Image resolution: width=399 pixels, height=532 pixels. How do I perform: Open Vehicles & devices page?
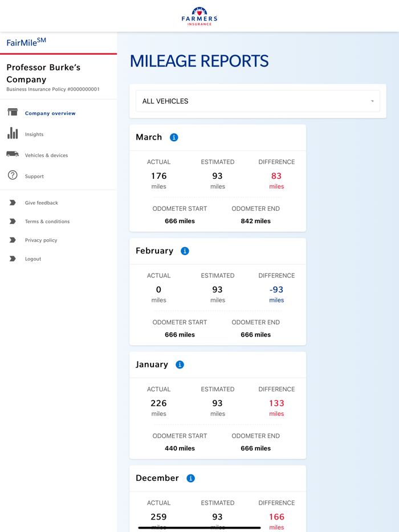46,155
